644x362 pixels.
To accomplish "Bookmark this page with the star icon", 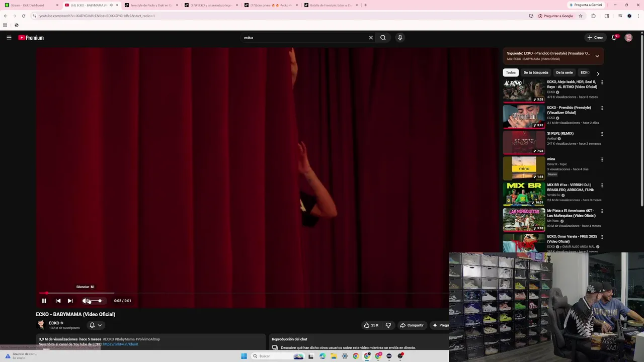I will [x=580, y=16].
